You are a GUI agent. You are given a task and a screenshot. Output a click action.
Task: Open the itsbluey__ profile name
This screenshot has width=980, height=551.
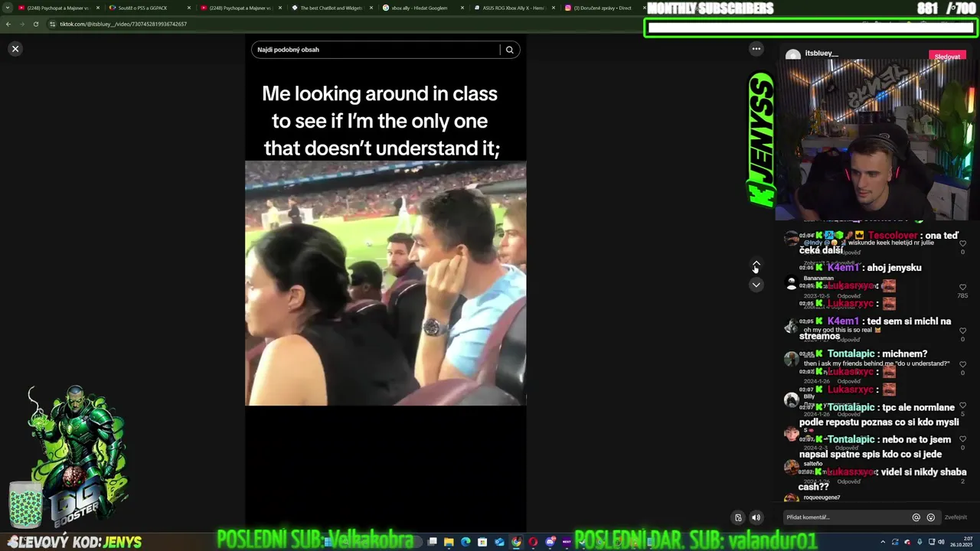coord(822,54)
